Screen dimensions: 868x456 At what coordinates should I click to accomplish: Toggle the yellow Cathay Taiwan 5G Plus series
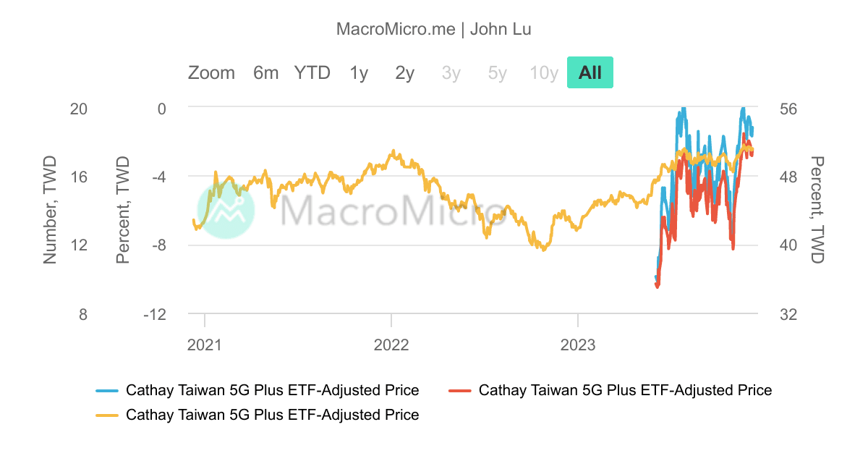tap(273, 415)
